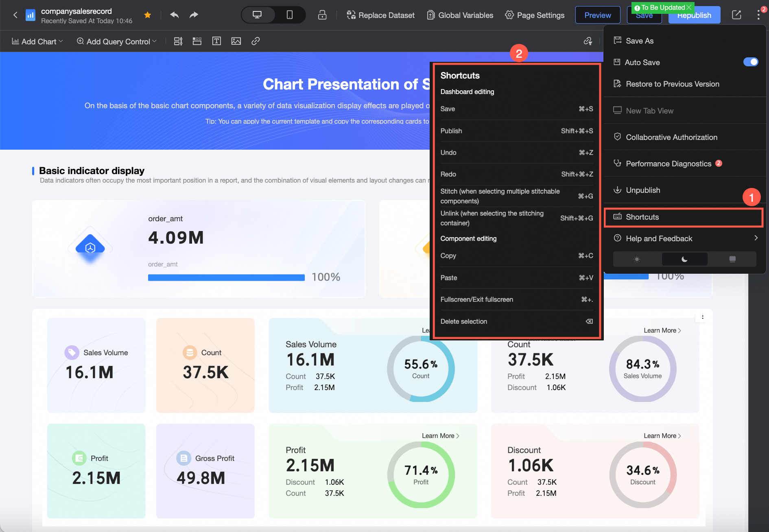Insert a text box component
The height and width of the screenshot is (532, 769).
pos(216,41)
